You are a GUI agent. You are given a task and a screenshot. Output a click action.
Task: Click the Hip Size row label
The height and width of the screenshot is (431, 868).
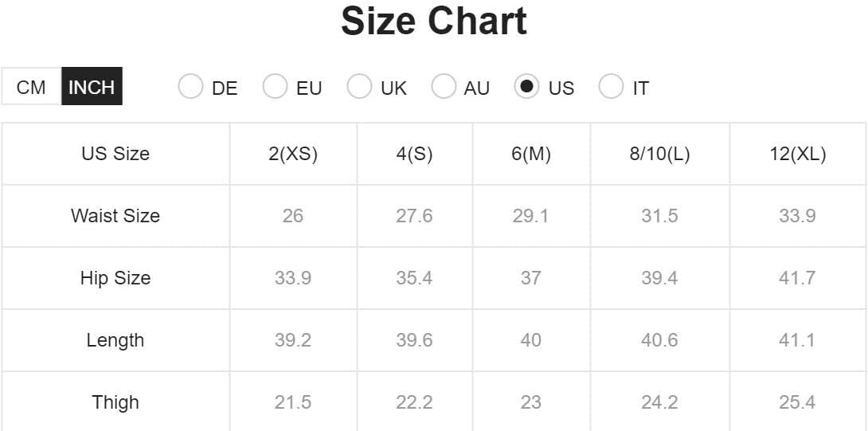pyautogui.click(x=115, y=278)
